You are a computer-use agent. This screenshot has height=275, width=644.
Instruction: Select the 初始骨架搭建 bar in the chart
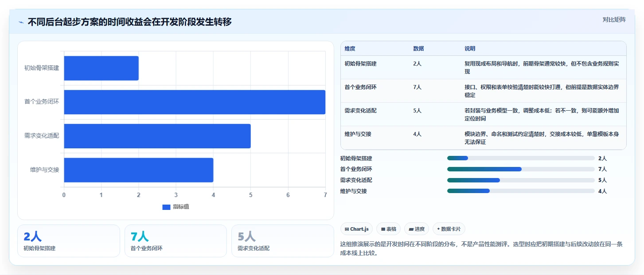pos(101,68)
